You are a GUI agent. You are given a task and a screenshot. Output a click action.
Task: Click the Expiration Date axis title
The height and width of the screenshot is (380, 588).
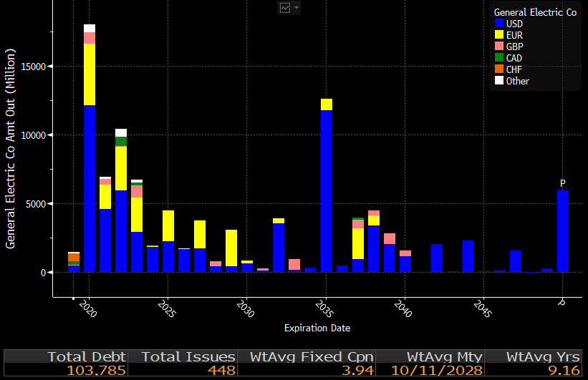[317, 328]
